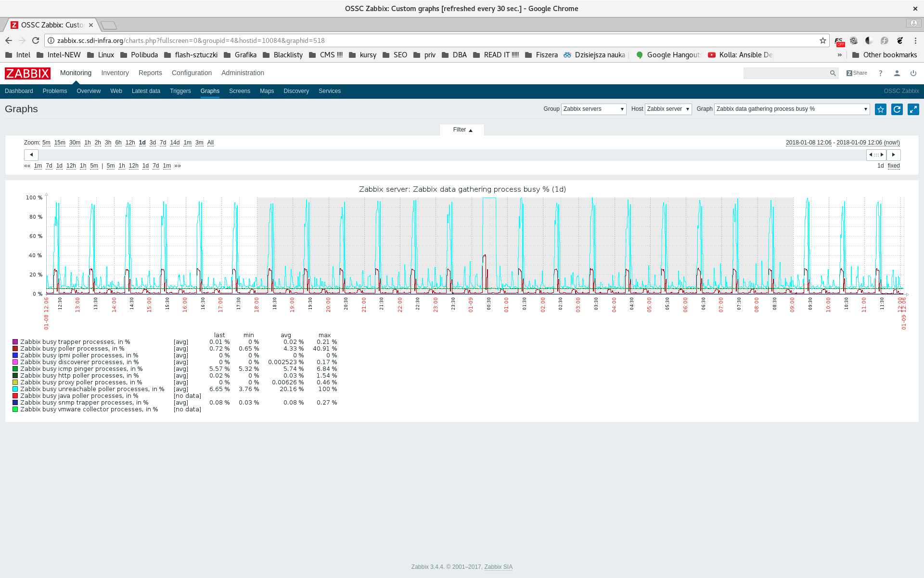Set zoom to 5m
The image size is (924, 578).
coord(46,143)
